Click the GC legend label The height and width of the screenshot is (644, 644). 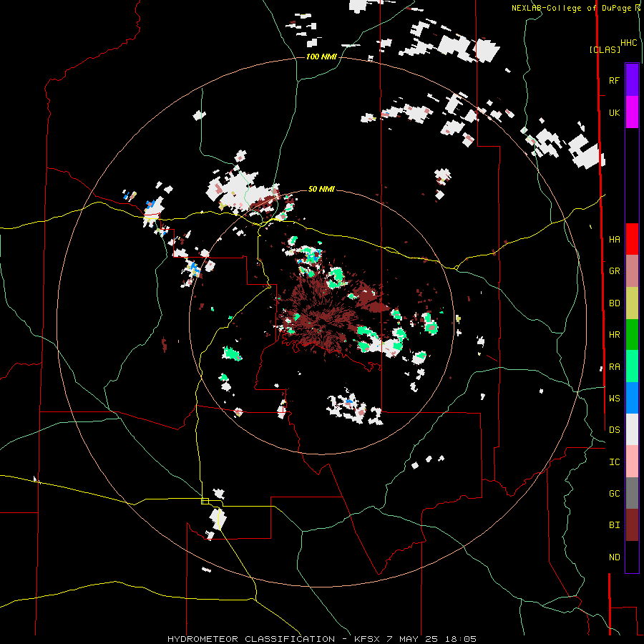[x=614, y=494]
